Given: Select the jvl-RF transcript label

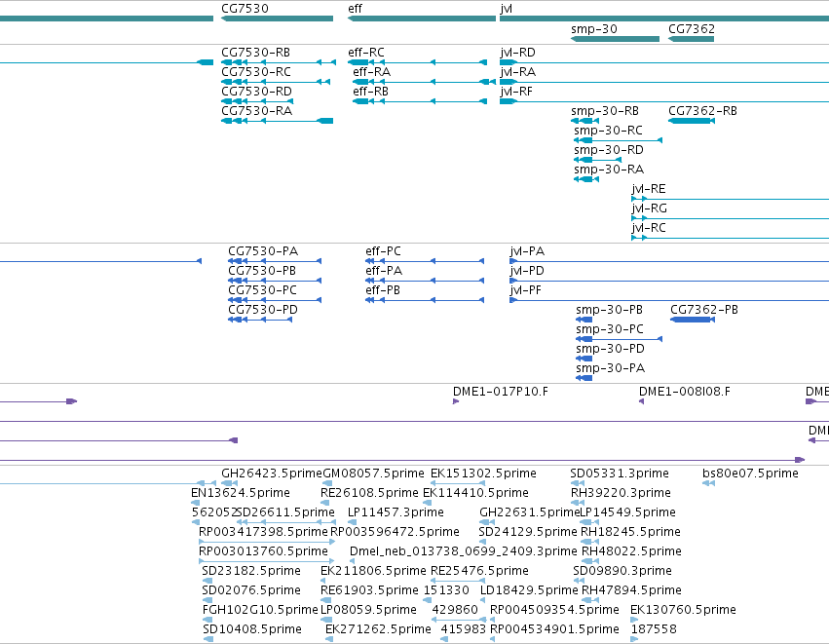Looking at the screenshot, I should pos(516,92).
